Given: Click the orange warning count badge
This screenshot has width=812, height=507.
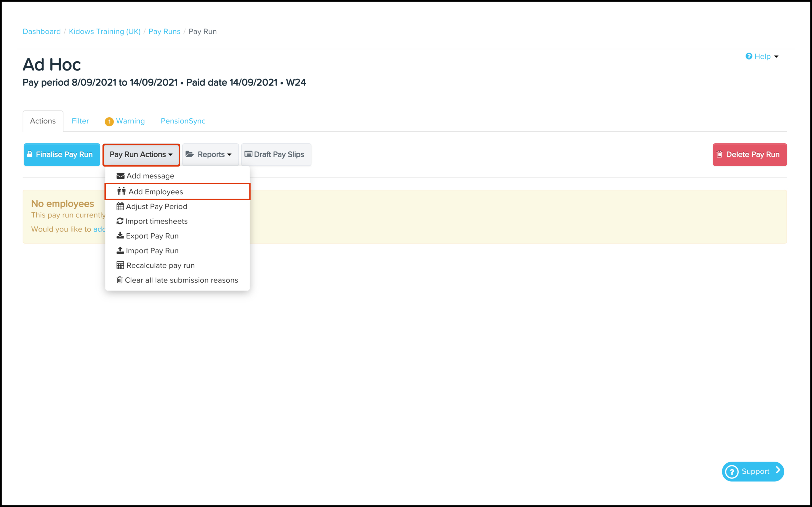Looking at the screenshot, I should click(x=109, y=122).
